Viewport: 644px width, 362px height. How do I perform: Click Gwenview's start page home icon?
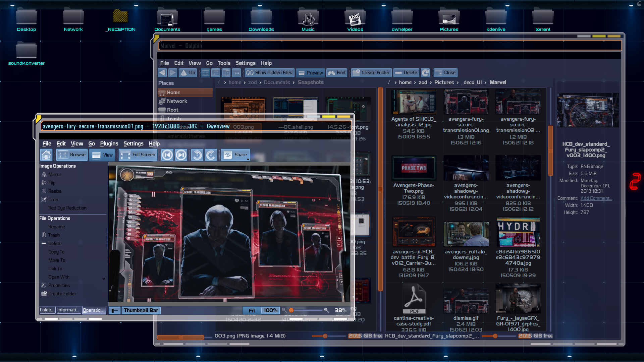point(46,155)
